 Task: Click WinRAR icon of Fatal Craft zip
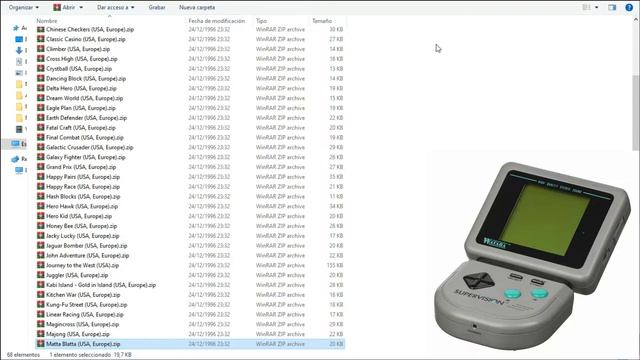click(40, 127)
